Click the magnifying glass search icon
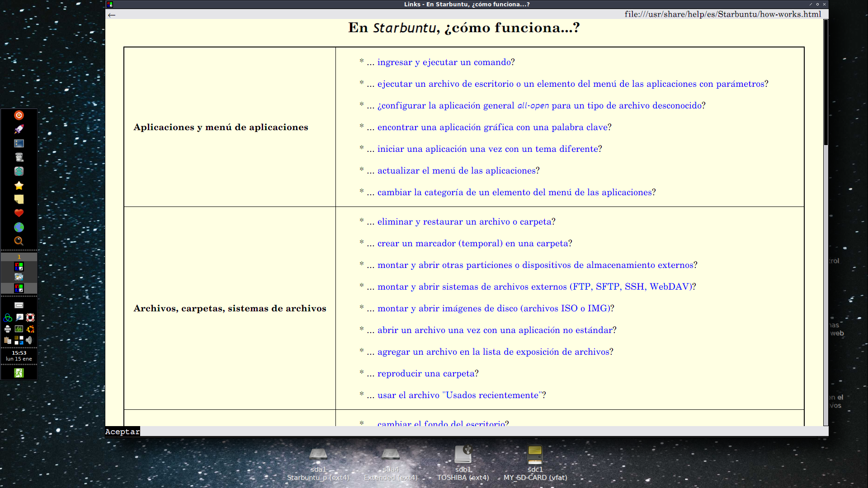Screen dimensions: 868x488 tap(19, 241)
